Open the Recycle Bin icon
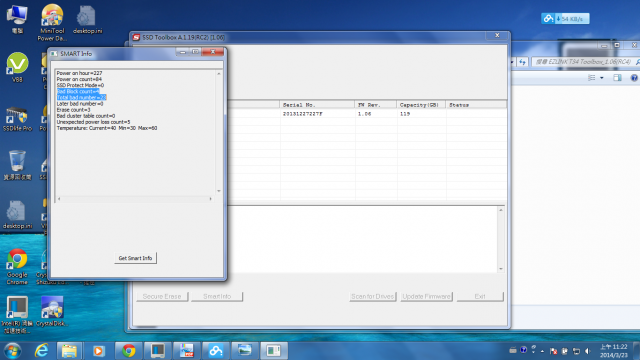Viewport: 640px width, 360px height. [17, 165]
